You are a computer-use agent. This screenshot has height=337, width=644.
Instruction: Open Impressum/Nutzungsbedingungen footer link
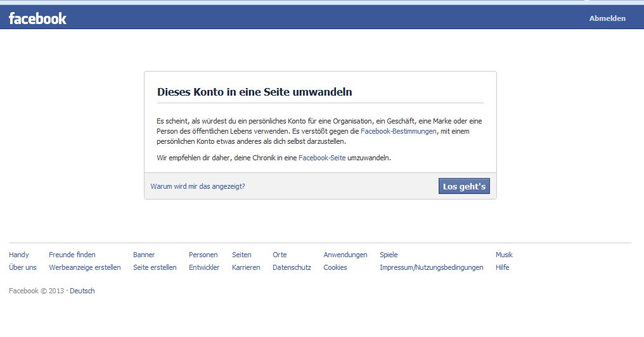click(431, 267)
